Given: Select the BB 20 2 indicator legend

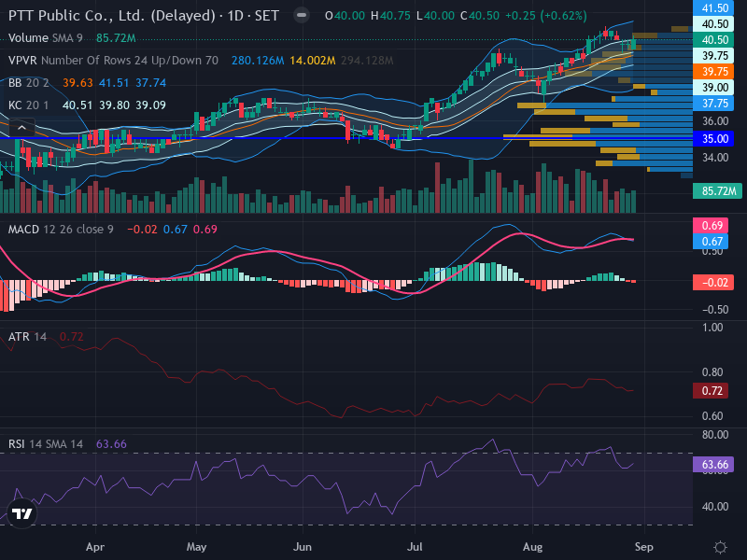Looking at the screenshot, I should pos(29,83).
